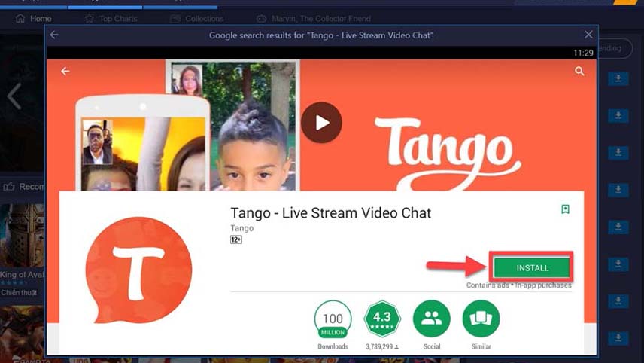Click the Home house icon
The width and height of the screenshot is (644, 363).
[20, 19]
